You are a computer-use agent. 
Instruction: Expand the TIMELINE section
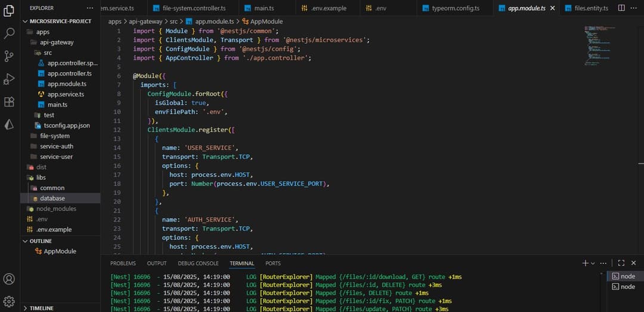[x=60, y=308]
